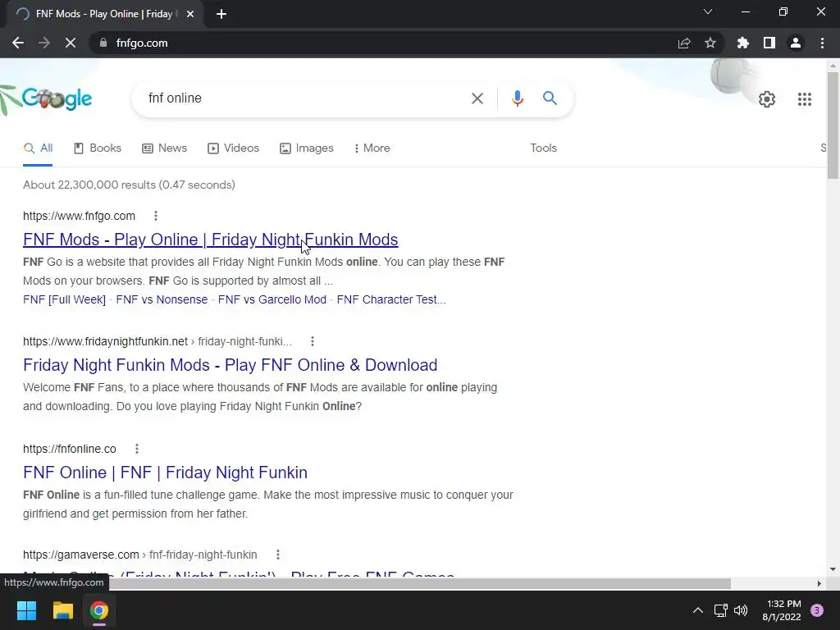Image resolution: width=840 pixels, height=630 pixels.
Task: Open File Explorer from taskbar
Action: (62, 610)
